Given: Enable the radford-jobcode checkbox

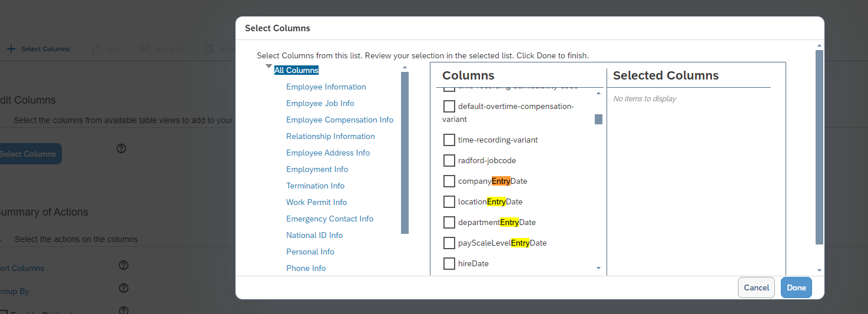Looking at the screenshot, I should (449, 160).
